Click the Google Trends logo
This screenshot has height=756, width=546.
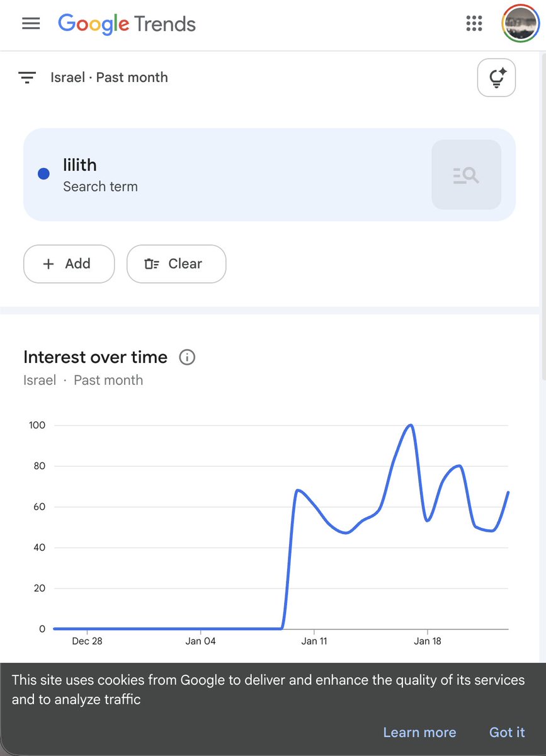point(127,24)
